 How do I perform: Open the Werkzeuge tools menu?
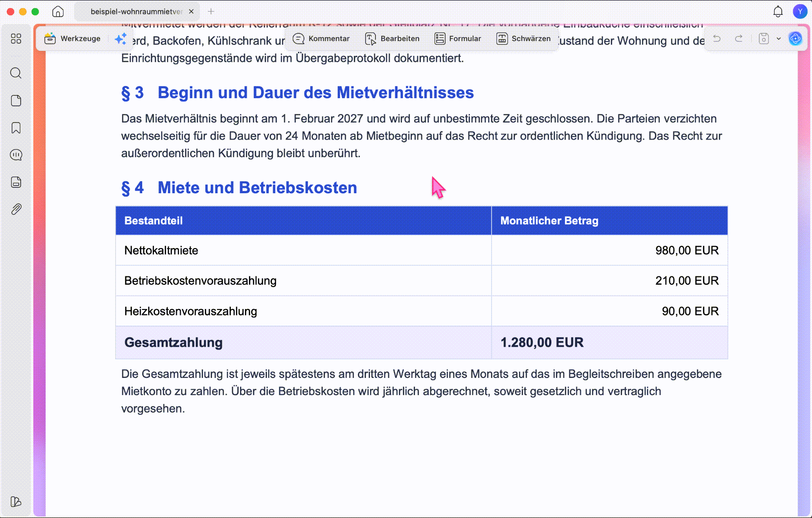coord(72,39)
